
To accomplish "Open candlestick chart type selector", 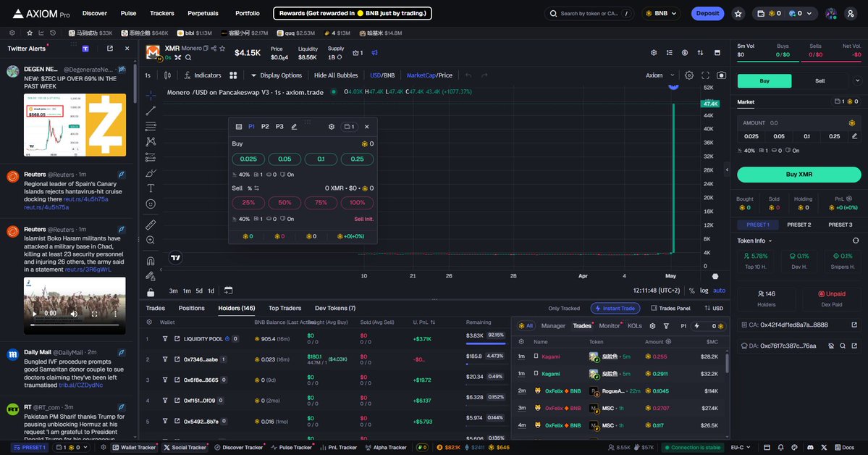I will coord(167,75).
